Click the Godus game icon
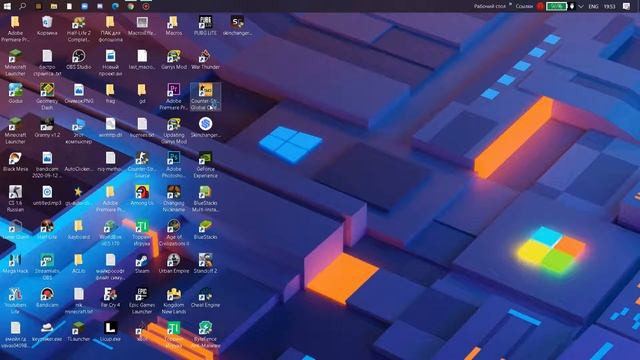 [x=16, y=93]
